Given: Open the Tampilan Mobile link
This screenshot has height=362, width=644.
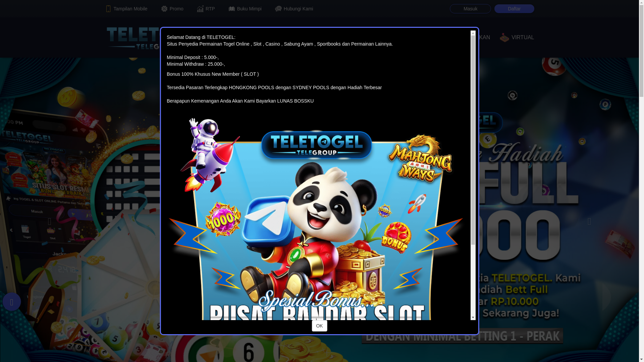Looking at the screenshot, I should (126, 9).
